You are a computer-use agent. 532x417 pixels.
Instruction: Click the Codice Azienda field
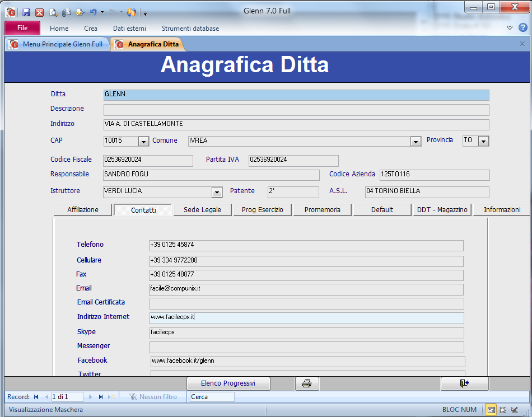pos(435,175)
